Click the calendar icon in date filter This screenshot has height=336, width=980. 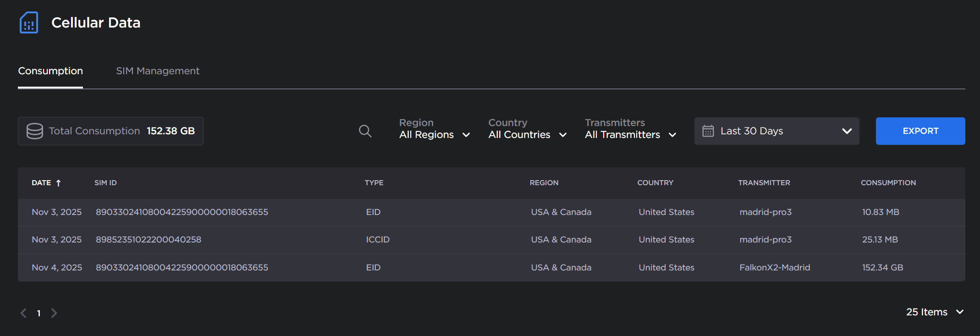tap(708, 131)
